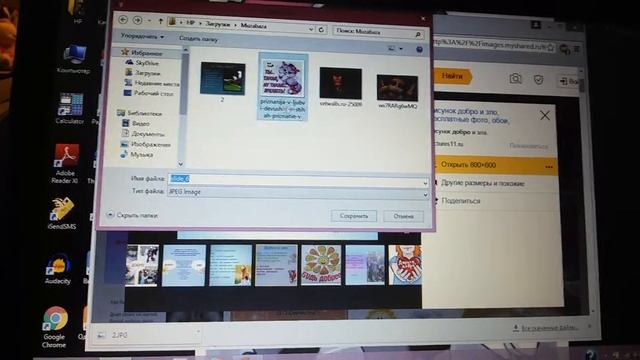Open the Упорядочить menu
Image resolution: width=640 pixels, height=360 pixels.
[x=142, y=36]
